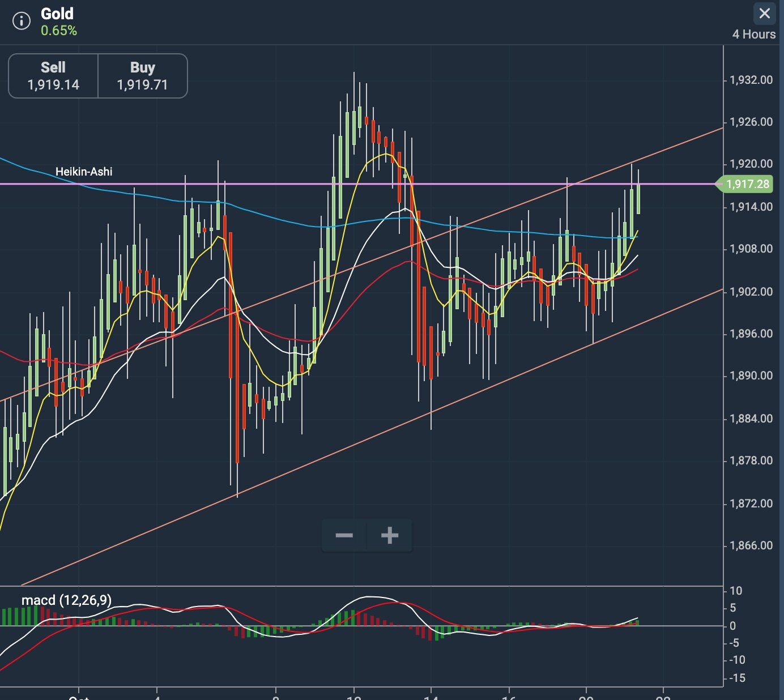The height and width of the screenshot is (700, 784).
Task: Click the 1,890.00 price axis label
Action: [751, 375]
